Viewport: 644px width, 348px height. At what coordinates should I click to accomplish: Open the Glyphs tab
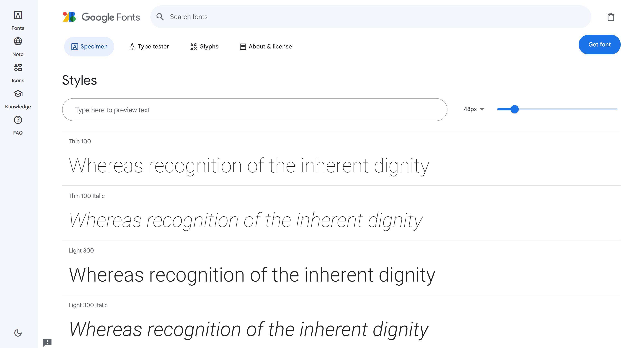(x=204, y=47)
